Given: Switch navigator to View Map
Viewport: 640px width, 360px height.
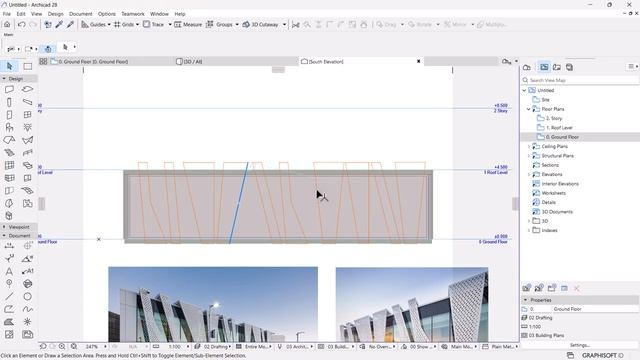Looking at the screenshot, I should pos(544,67).
